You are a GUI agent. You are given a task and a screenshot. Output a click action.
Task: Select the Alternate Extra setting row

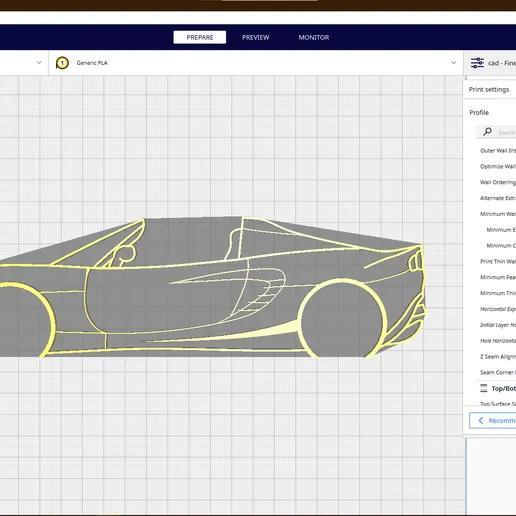point(498,198)
